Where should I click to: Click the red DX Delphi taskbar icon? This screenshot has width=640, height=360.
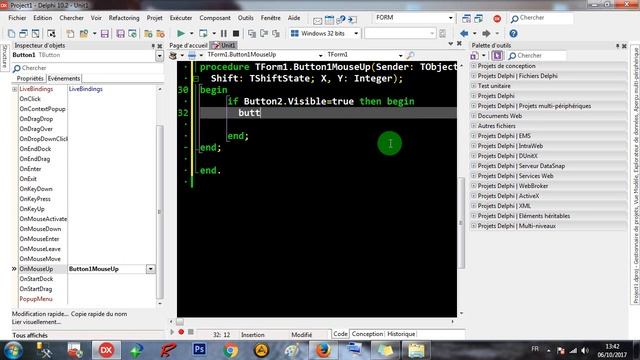[106, 350]
